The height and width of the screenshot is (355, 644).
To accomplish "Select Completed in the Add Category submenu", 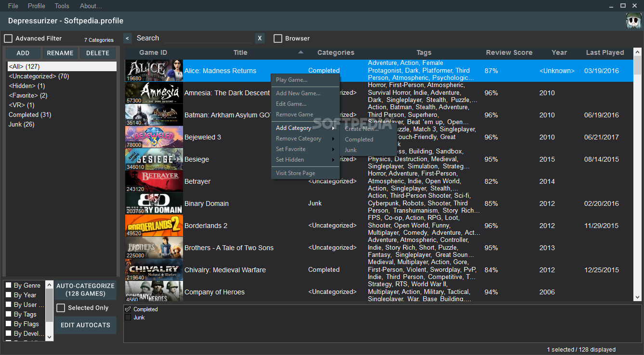I will [x=368, y=139].
